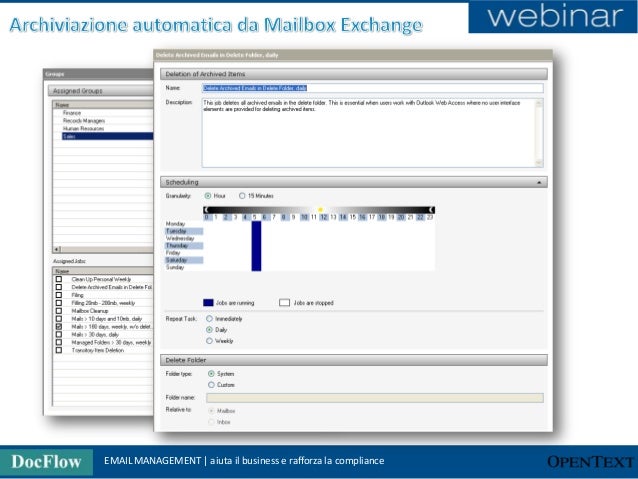Click hour 0 column header in schedule

click(x=206, y=217)
